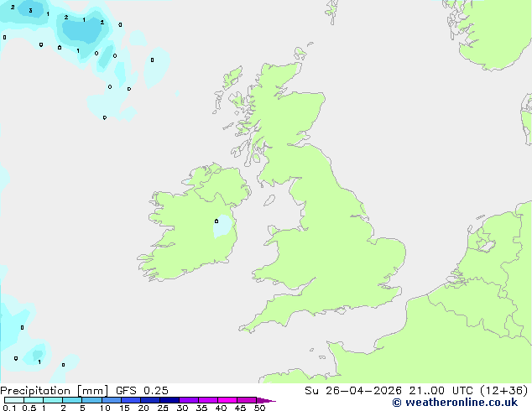Select the bright magenta 40–45 mm swatch

coord(227,400)
